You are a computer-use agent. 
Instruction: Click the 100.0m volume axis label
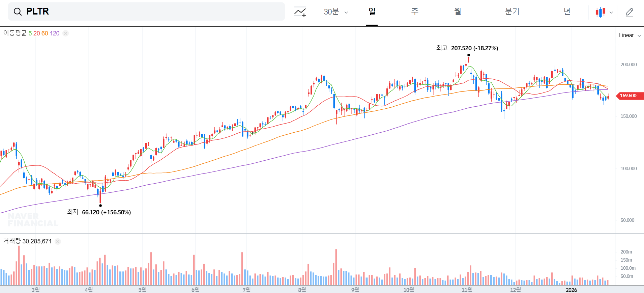[628, 268]
